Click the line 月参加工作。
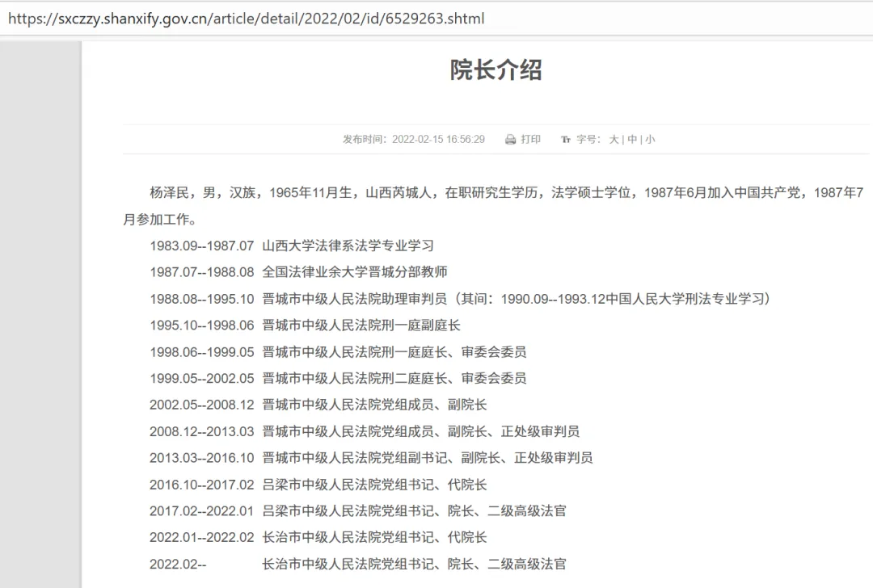Image resolution: width=873 pixels, height=588 pixels. click(x=160, y=219)
